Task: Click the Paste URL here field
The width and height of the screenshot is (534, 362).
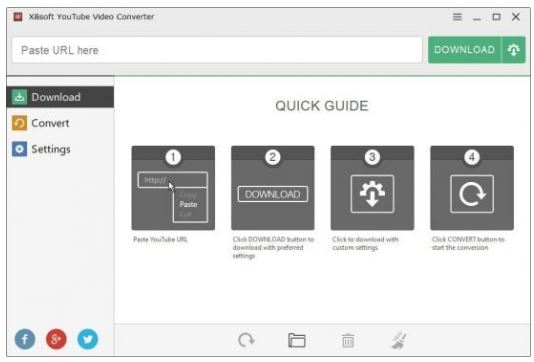Action: [217, 50]
